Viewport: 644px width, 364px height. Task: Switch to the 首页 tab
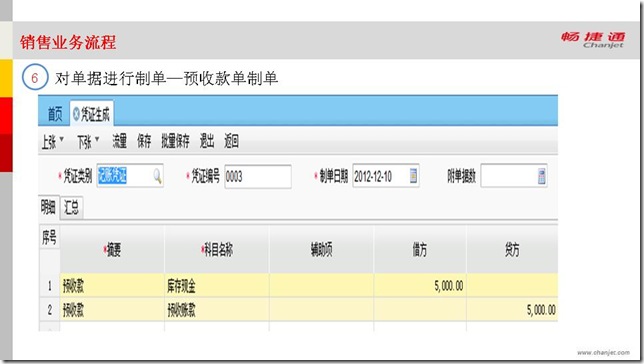point(55,114)
